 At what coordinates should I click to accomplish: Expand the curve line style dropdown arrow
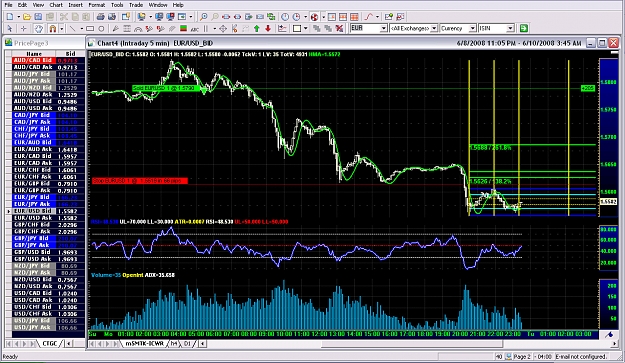click(x=377, y=17)
